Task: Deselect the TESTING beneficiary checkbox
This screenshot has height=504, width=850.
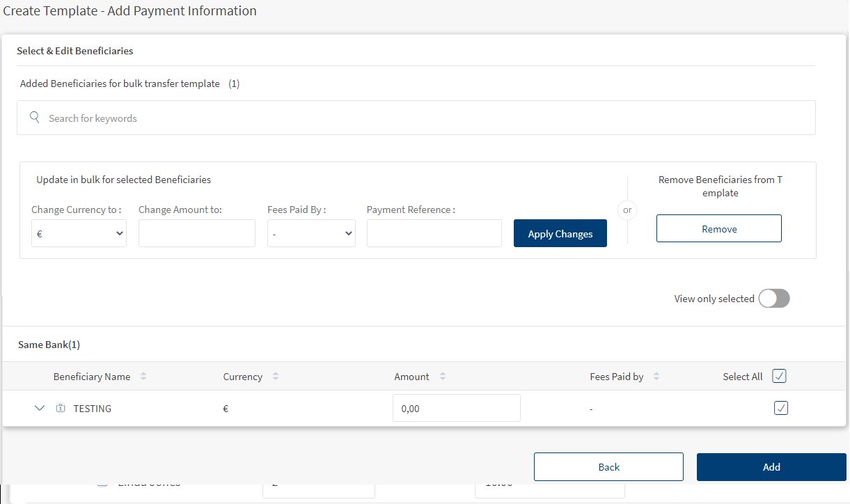Action: pyautogui.click(x=781, y=408)
